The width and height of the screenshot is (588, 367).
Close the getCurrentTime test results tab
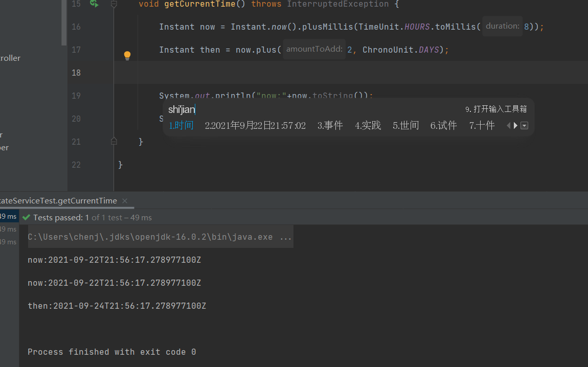[124, 201]
